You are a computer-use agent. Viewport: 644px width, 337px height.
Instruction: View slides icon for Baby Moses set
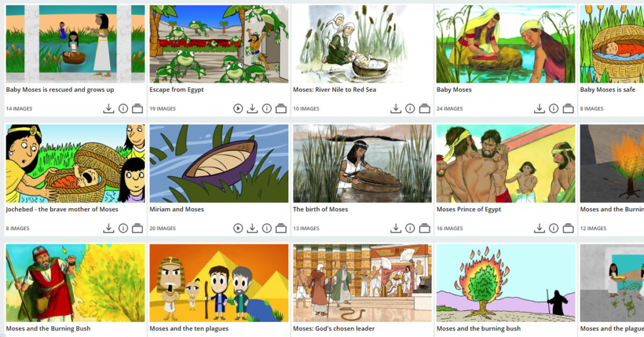click(568, 108)
